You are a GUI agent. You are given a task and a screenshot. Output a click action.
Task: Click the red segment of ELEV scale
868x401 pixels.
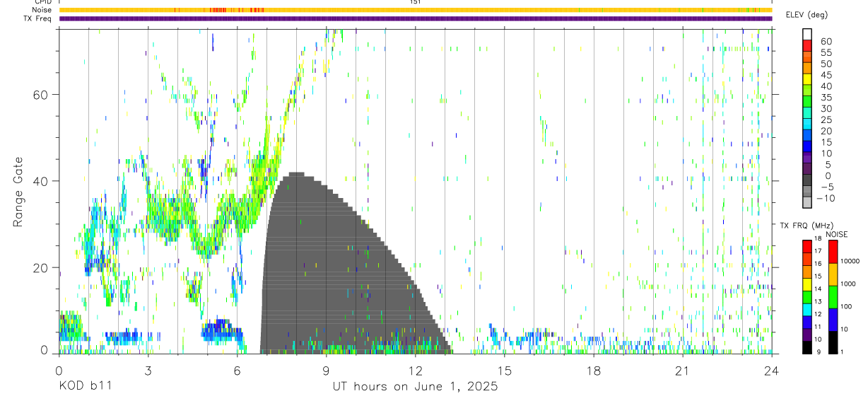point(807,47)
